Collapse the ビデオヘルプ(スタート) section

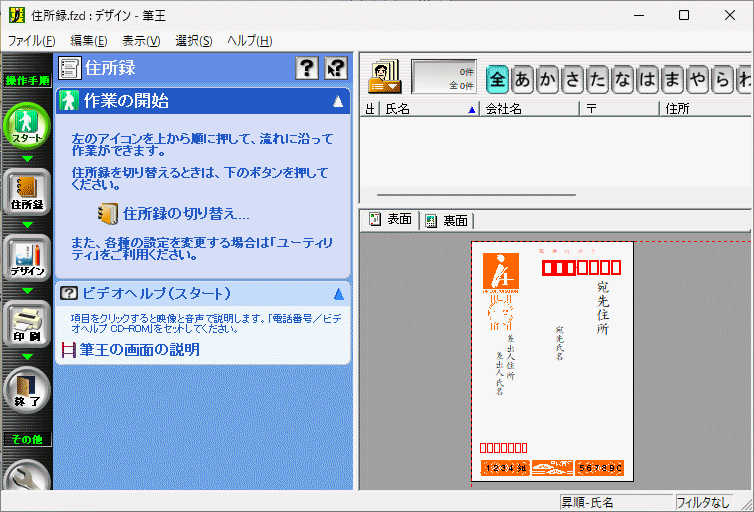(339, 294)
